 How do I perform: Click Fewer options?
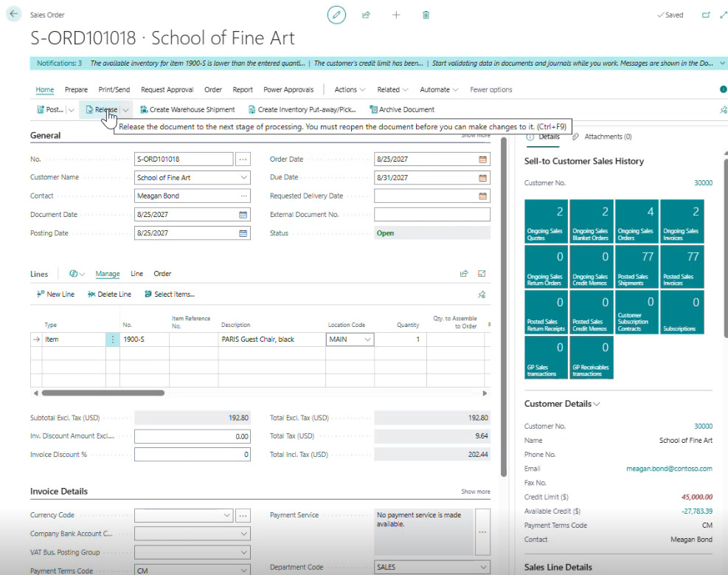[x=490, y=89]
